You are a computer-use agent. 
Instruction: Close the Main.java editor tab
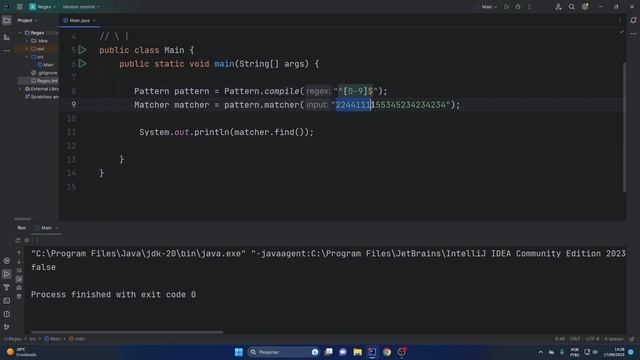pos(94,20)
